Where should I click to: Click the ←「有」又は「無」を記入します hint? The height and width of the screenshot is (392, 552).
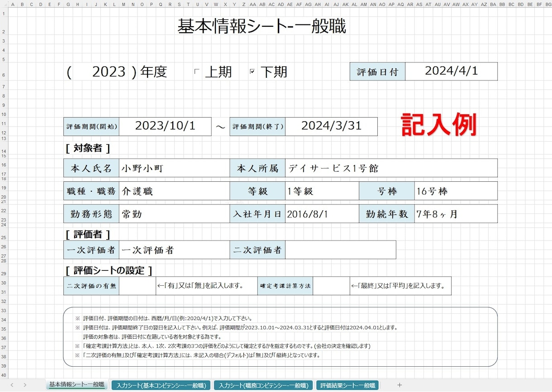pyautogui.click(x=201, y=286)
